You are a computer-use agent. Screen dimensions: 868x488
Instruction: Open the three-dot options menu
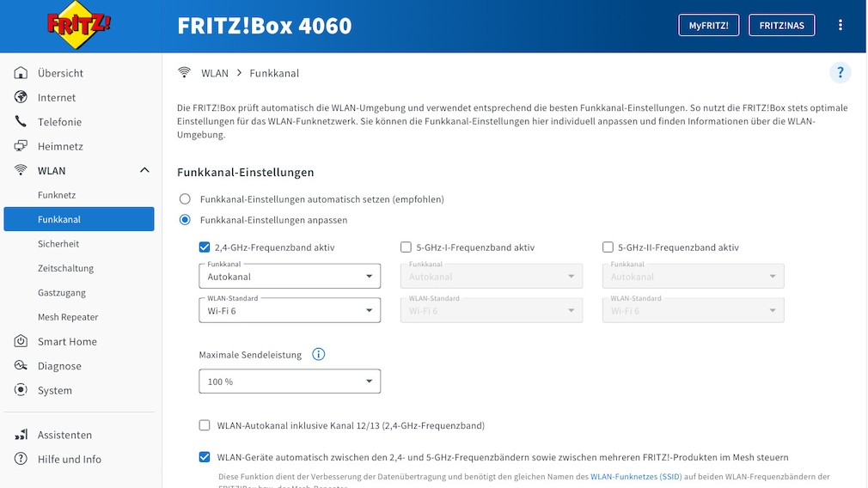click(x=840, y=25)
